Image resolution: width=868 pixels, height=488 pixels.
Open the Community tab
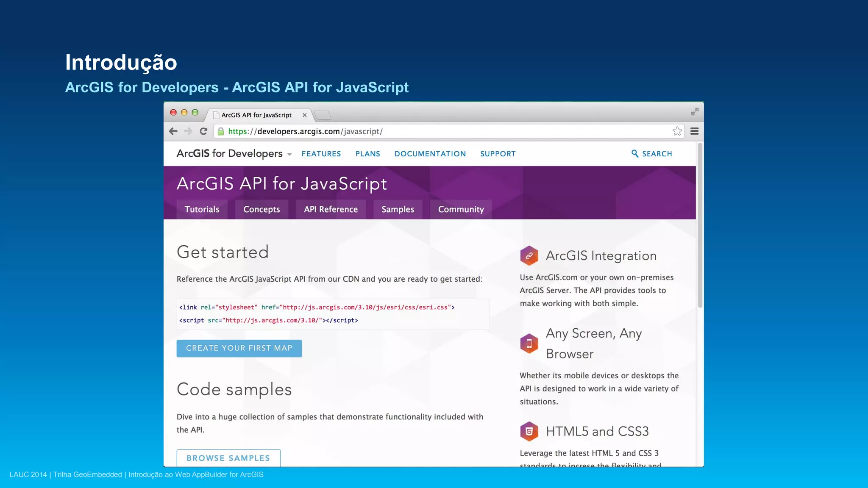(x=461, y=209)
